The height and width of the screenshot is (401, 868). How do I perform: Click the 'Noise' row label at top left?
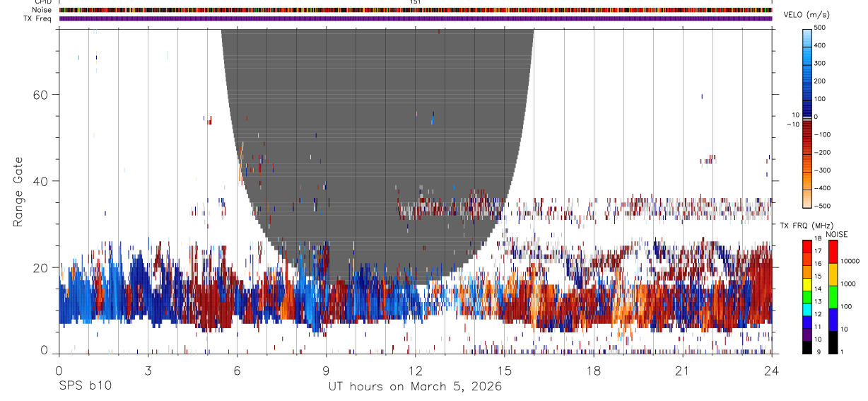(42, 10)
